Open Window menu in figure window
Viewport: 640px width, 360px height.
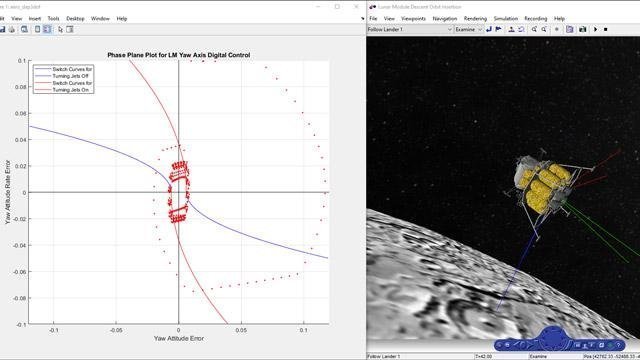pyautogui.click(x=100, y=18)
